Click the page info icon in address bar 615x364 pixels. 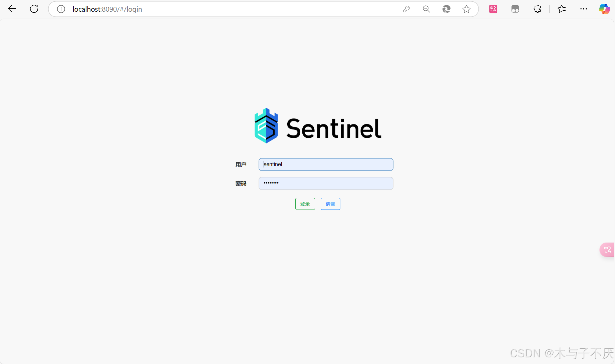click(x=61, y=9)
